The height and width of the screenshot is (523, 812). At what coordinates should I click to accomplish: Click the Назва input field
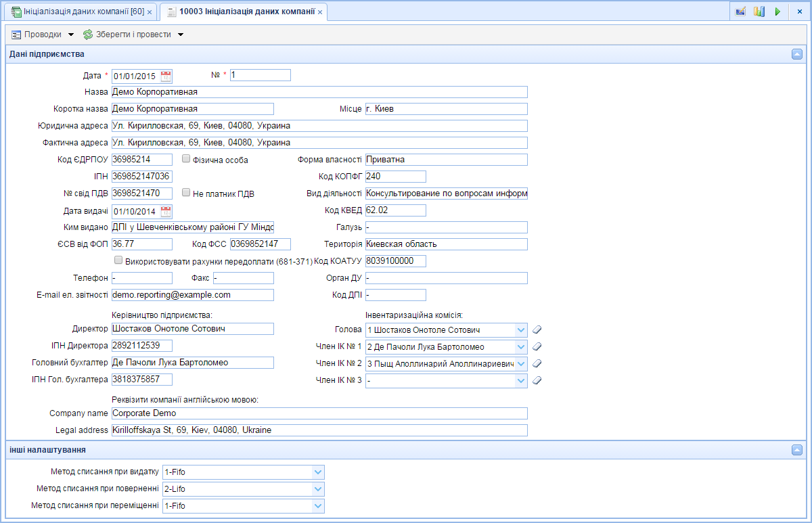pyautogui.click(x=319, y=92)
